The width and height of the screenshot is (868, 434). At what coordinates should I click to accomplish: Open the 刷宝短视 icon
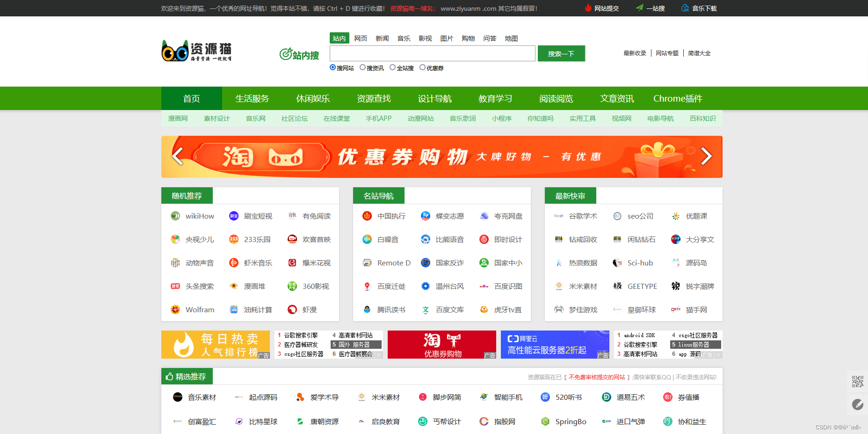234,216
